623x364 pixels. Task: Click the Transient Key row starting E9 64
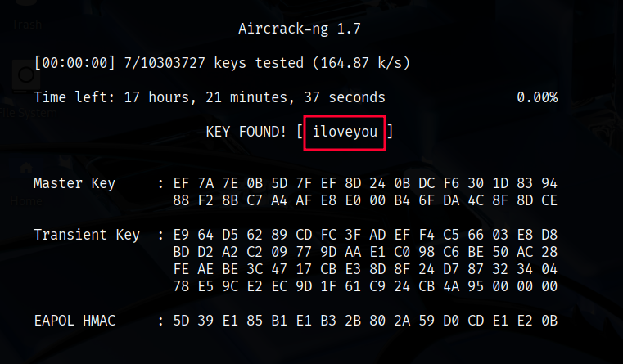(365, 236)
